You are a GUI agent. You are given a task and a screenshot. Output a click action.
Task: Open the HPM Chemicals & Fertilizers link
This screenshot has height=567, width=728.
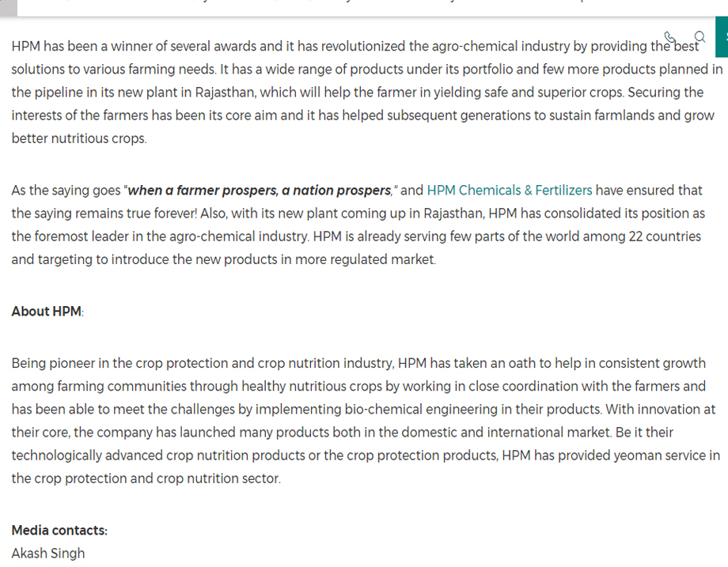pos(510,191)
